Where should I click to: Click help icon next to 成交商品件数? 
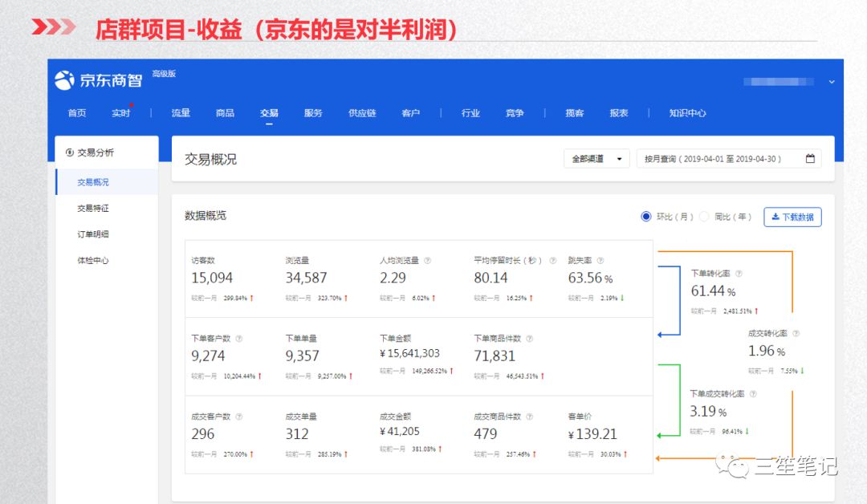(529, 417)
